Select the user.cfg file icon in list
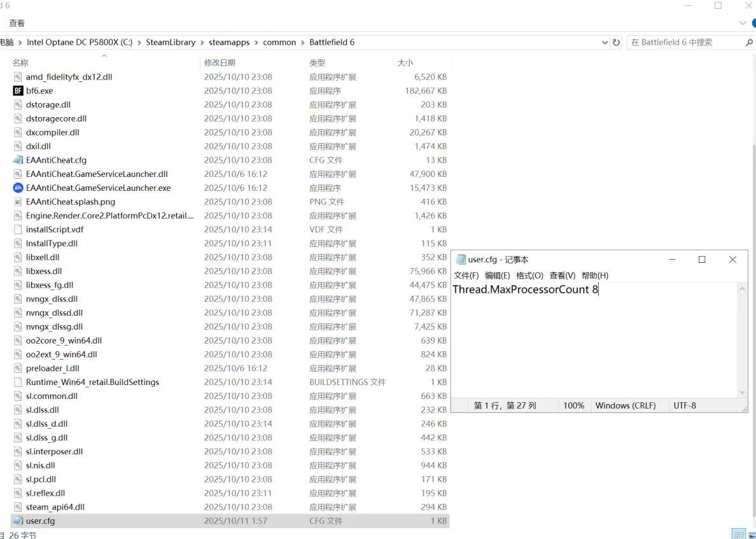 18,521
